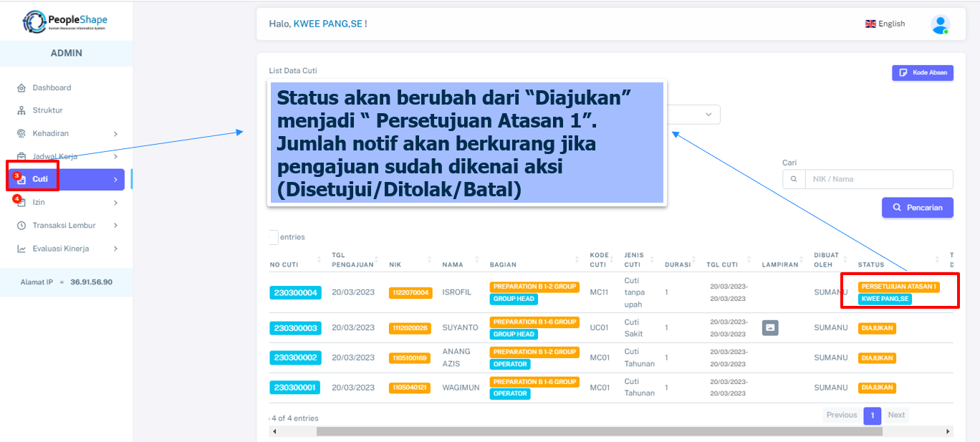Viewport: 980px width, 442px height.
Task: Click the Evaluasi Kinerja chart icon
Action: tap(21, 249)
